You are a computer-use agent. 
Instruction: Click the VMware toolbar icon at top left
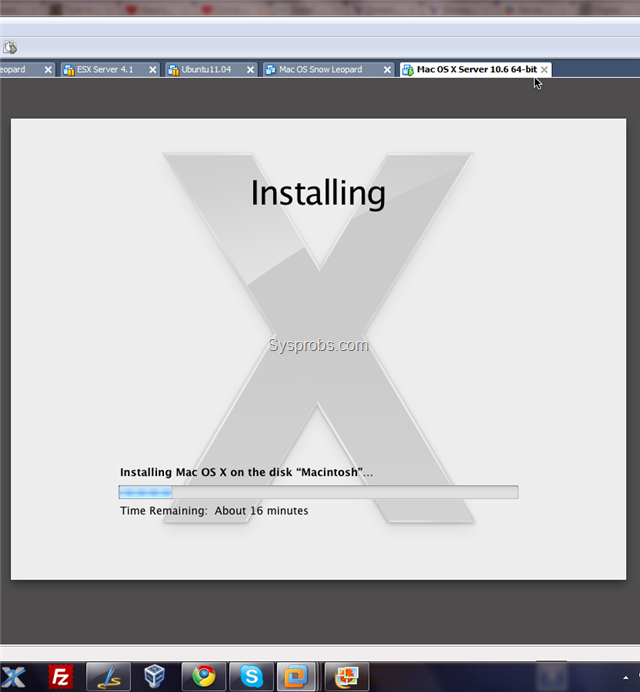click(x=10, y=47)
